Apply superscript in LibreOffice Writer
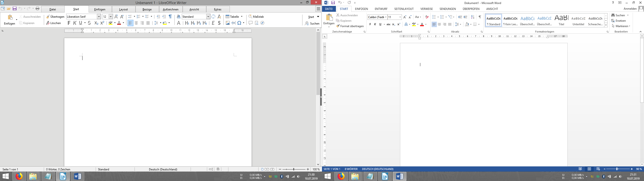Viewport: 644px width, 181px height. pos(102,23)
